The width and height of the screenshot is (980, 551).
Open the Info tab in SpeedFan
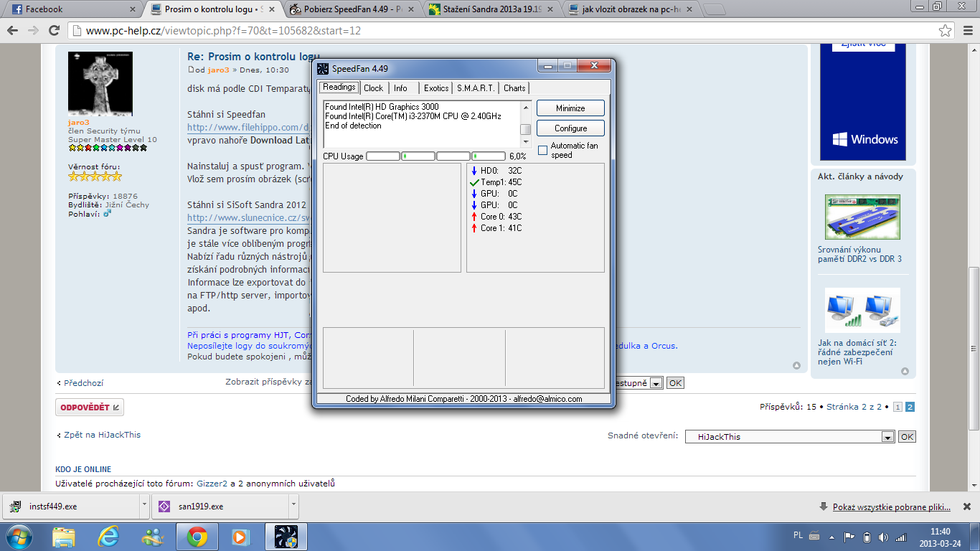pyautogui.click(x=400, y=88)
